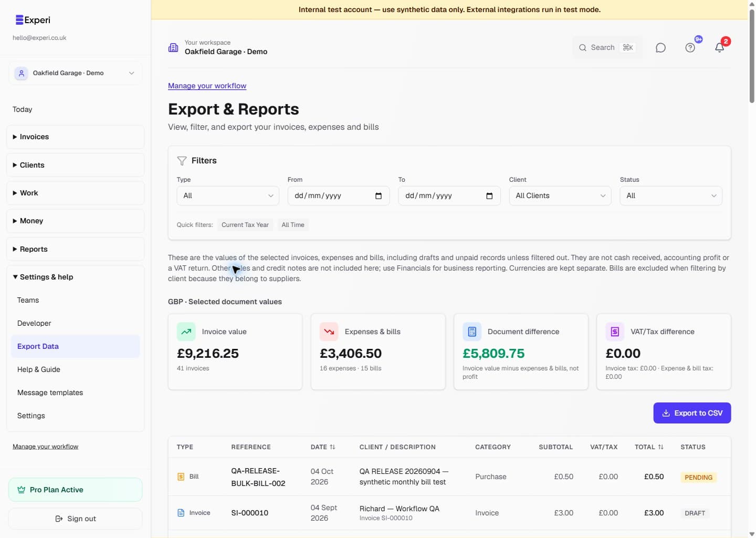The height and width of the screenshot is (538, 756).
Task: Expand the Reports sidebar section
Action: (x=75, y=249)
